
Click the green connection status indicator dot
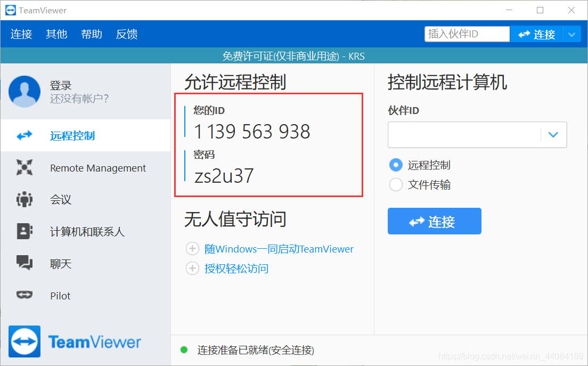(184, 350)
